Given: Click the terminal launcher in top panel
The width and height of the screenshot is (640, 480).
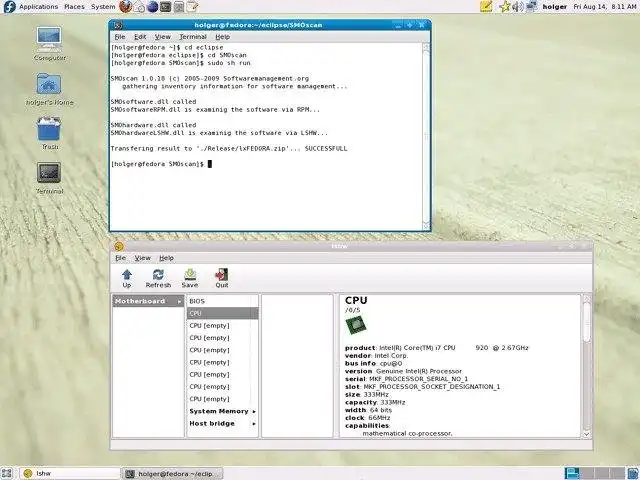Looking at the screenshot, I should pos(165,7).
